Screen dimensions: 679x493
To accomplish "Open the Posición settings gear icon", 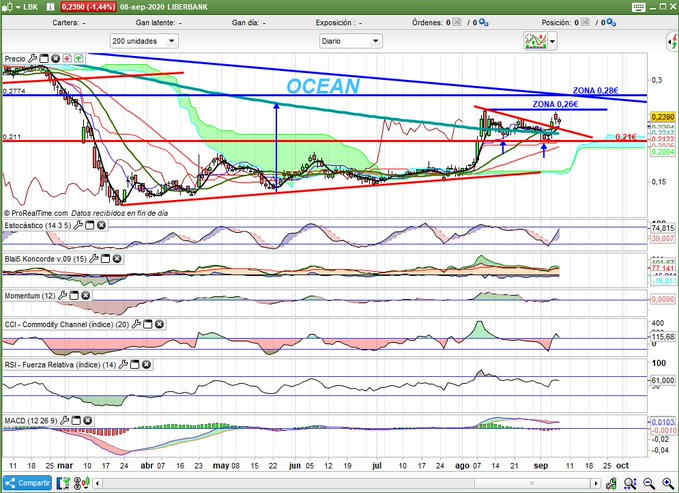I will (611, 22).
